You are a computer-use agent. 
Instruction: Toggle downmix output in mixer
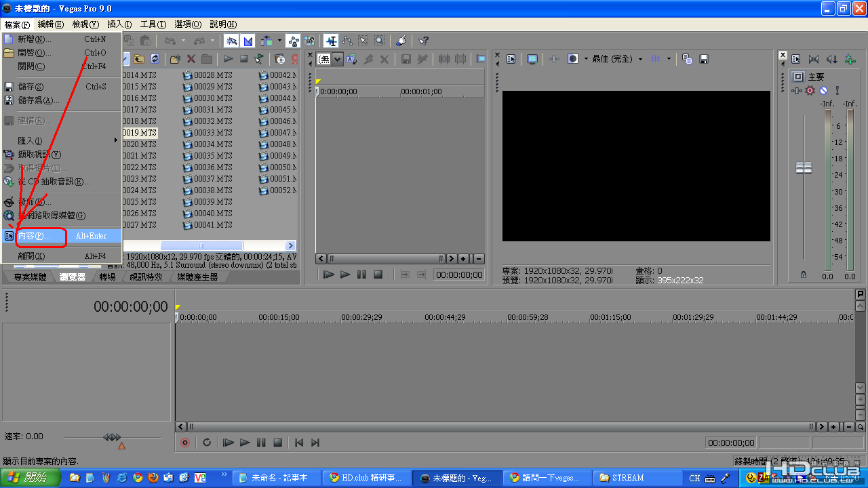pyautogui.click(x=814, y=59)
